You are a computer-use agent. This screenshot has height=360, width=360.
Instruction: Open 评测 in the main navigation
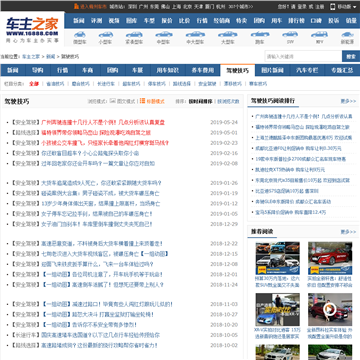pyautogui.click(x=96, y=21)
